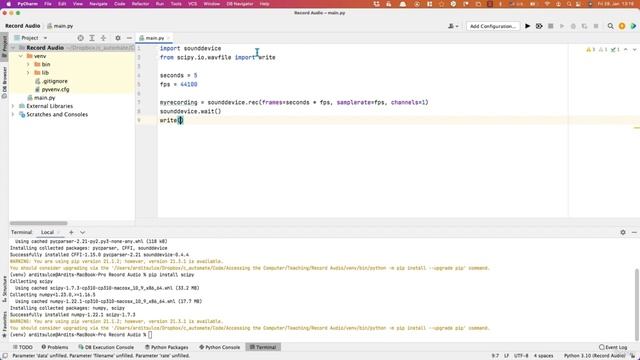Open the File menu
Image resolution: width=640 pixels, height=360 pixels.
click(x=48, y=4)
